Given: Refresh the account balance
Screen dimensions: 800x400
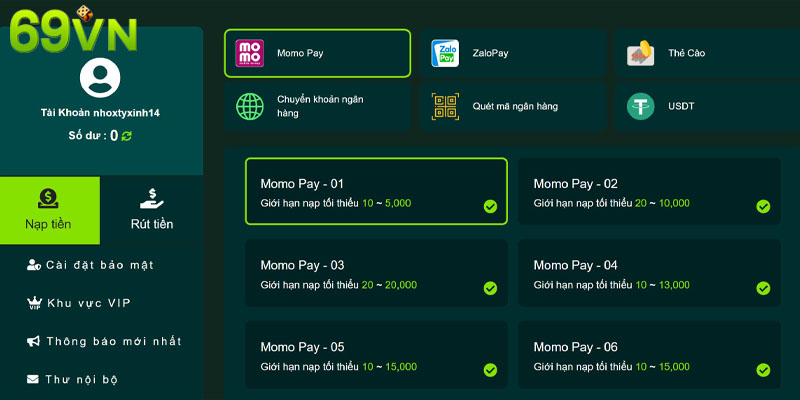Looking at the screenshot, I should [127, 136].
